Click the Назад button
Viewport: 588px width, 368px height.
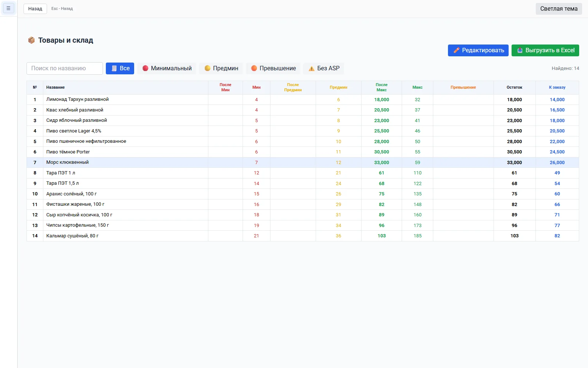(x=35, y=8)
